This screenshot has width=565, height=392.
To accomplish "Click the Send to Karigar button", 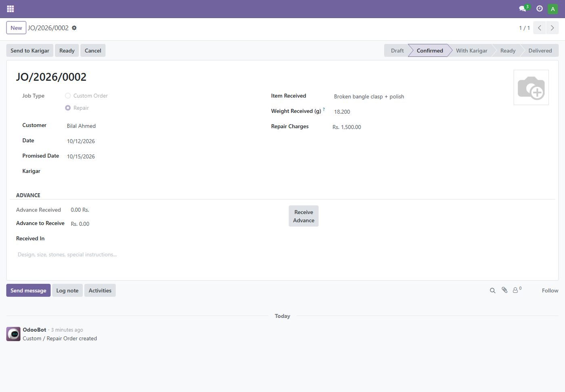I will [x=30, y=50].
